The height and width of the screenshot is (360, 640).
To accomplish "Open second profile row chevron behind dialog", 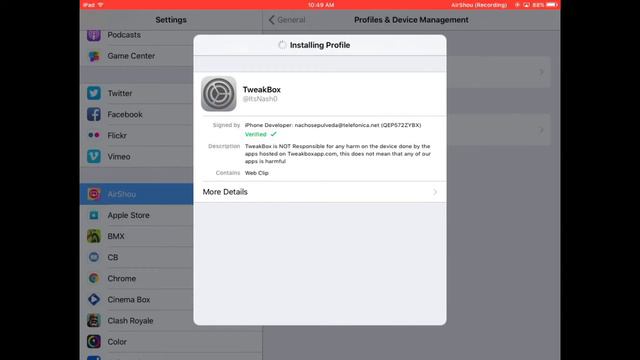I will click(x=541, y=130).
